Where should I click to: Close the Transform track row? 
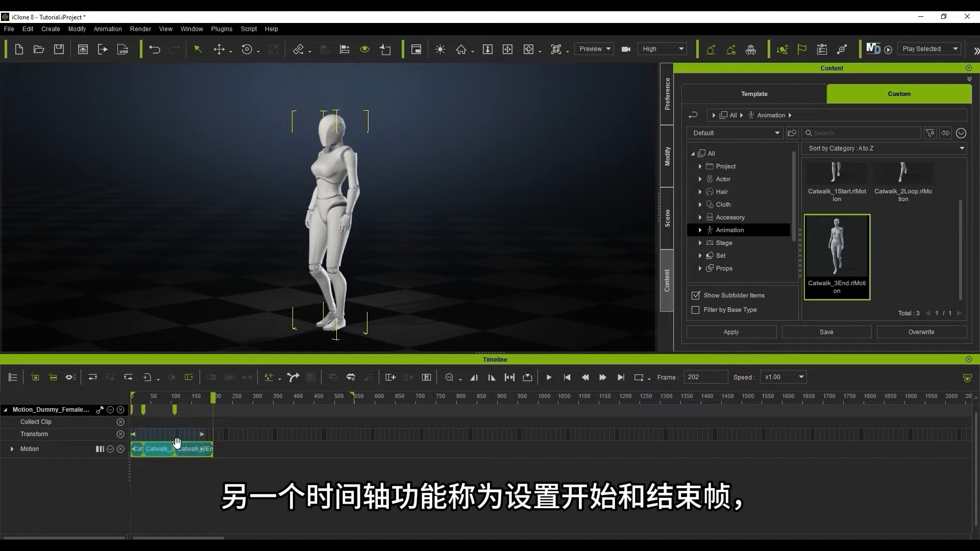tap(120, 434)
